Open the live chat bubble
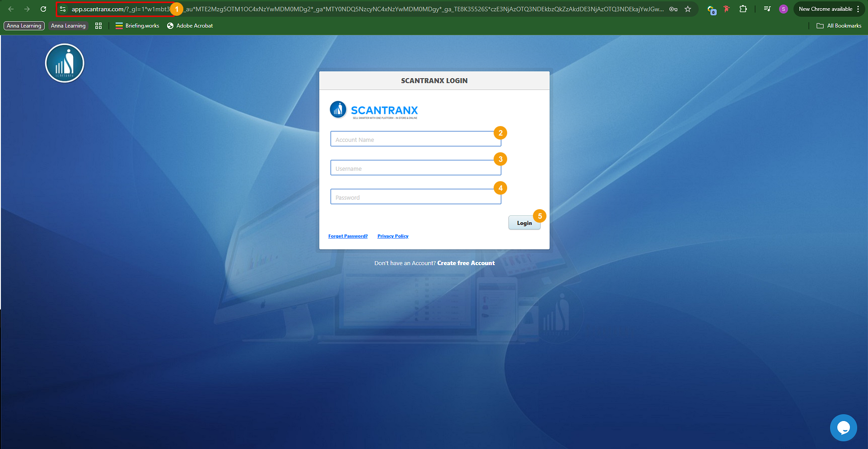868x449 pixels. pos(843,427)
